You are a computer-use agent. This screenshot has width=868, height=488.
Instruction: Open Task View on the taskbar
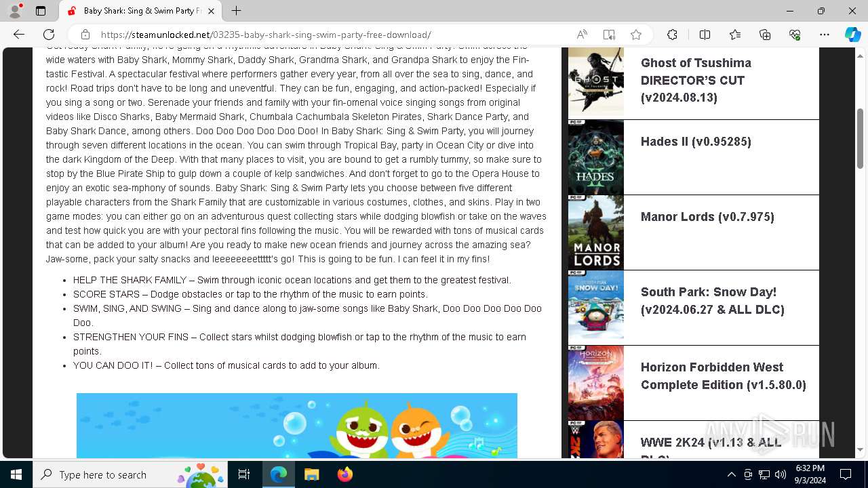coord(244,474)
